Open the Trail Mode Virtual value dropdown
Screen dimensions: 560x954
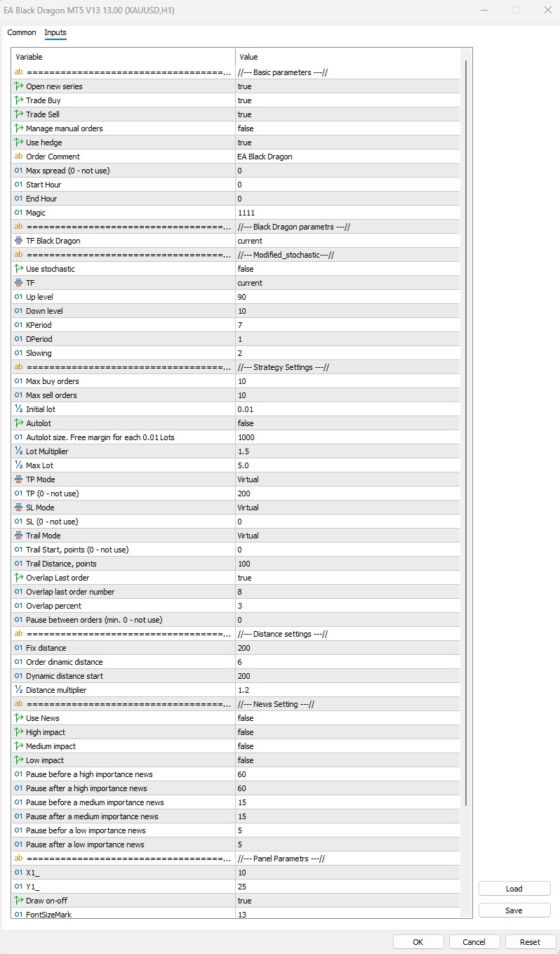pyautogui.click(x=347, y=536)
